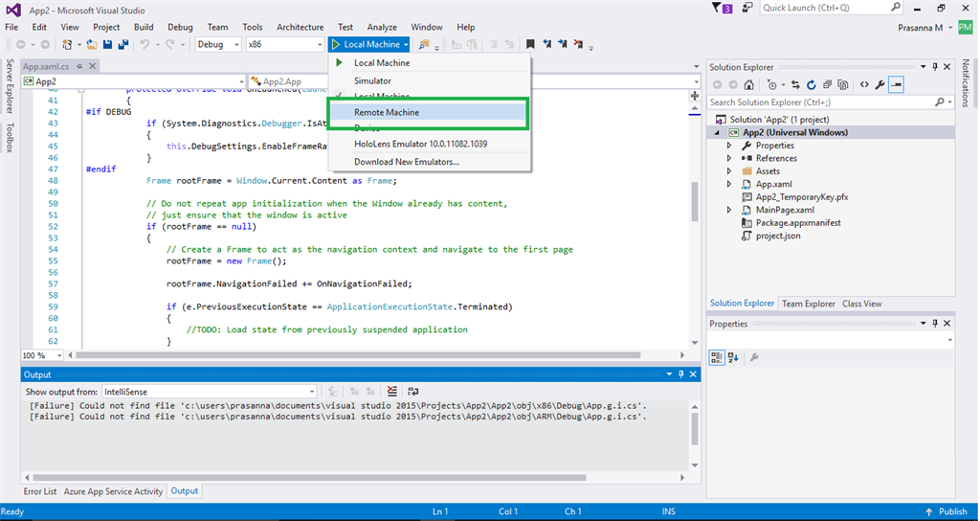Image resolution: width=980 pixels, height=521 pixels.
Task: Click the bookmark icon in the toolbar
Action: (529, 45)
